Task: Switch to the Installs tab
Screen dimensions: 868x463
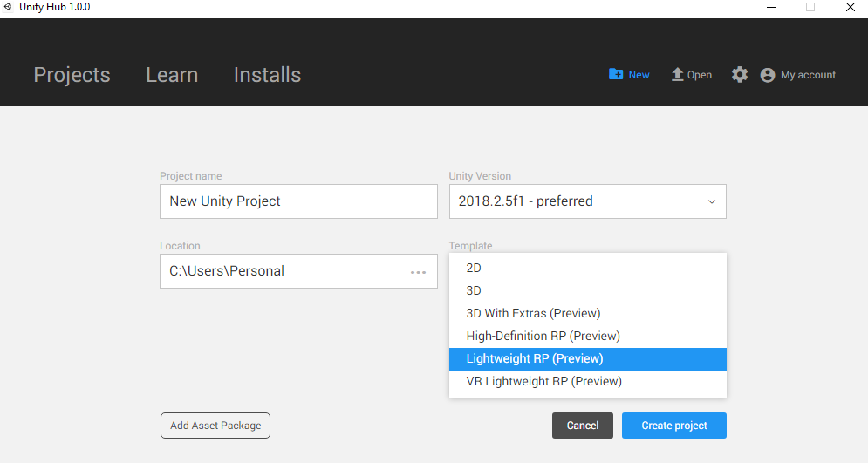Action: (267, 75)
